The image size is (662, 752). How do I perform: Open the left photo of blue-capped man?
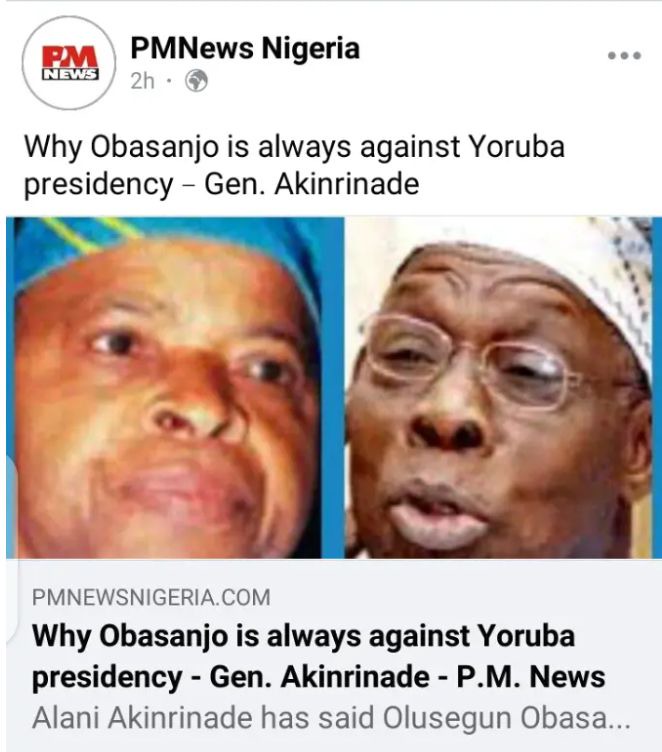[175, 388]
